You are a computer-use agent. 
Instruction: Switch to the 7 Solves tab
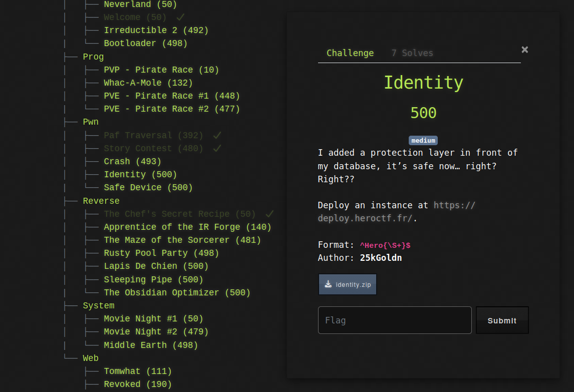[412, 53]
